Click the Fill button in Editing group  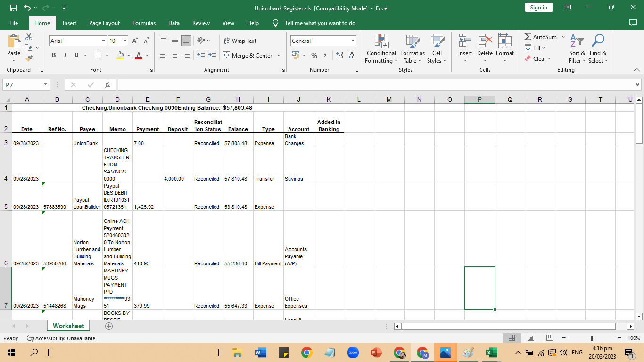point(535,48)
